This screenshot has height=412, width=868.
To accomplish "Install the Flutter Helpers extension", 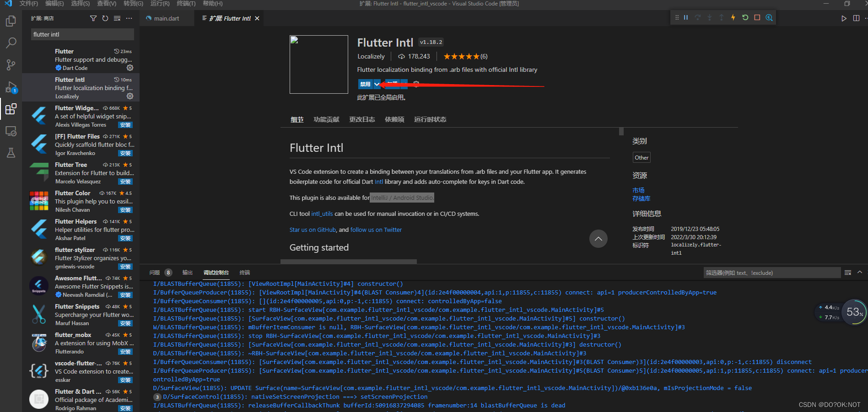I will (x=125, y=238).
